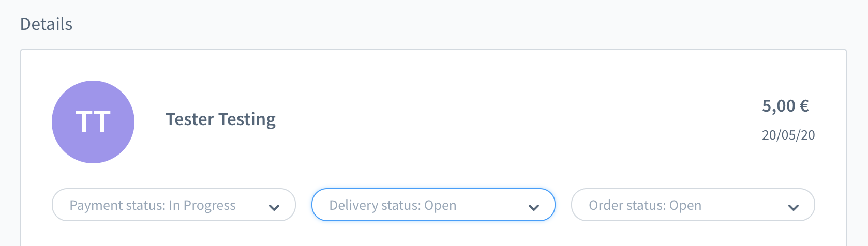
Task: Click the word 'Tester' in customer name
Action: click(190, 119)
